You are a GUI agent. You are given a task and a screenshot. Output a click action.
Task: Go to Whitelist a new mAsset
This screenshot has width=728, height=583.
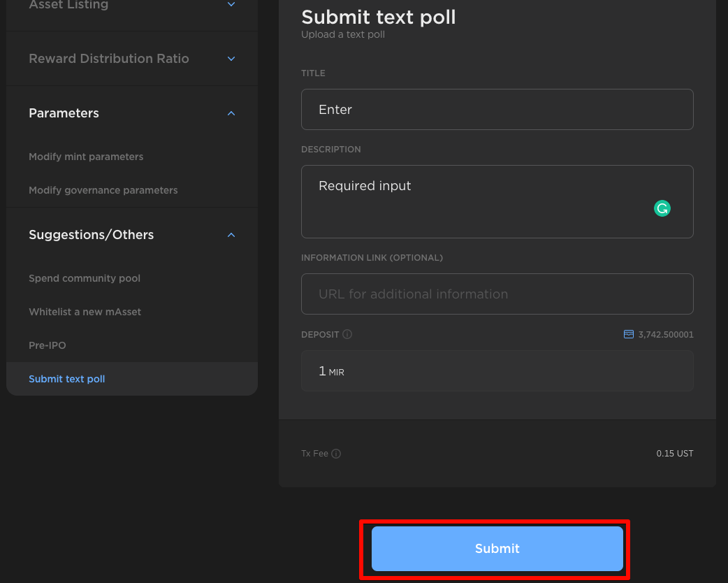click(x=85, y=312)
